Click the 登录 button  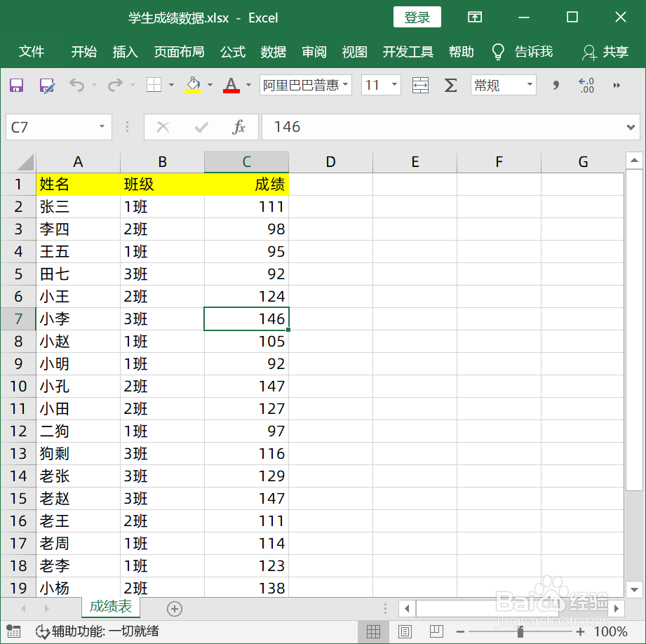(417, 18)
